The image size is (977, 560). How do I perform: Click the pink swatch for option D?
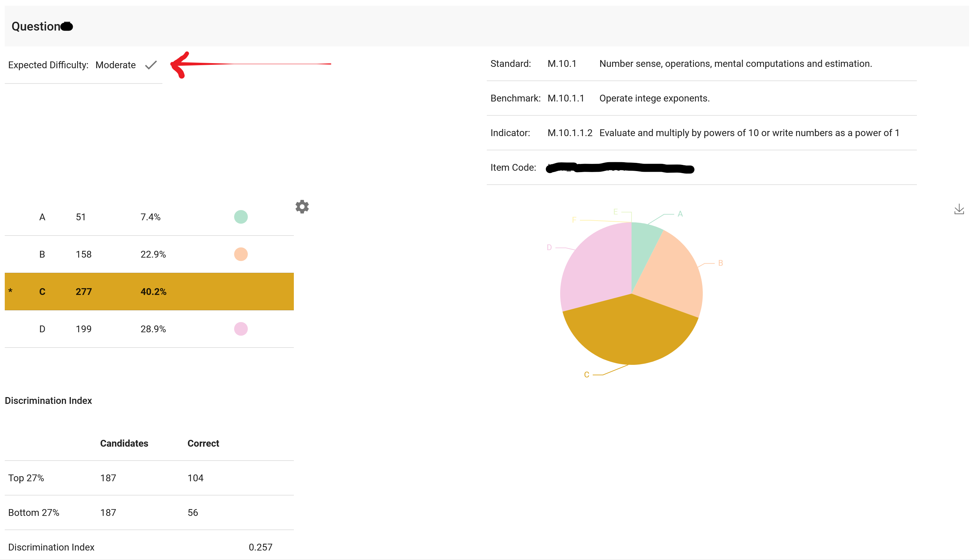241,329
